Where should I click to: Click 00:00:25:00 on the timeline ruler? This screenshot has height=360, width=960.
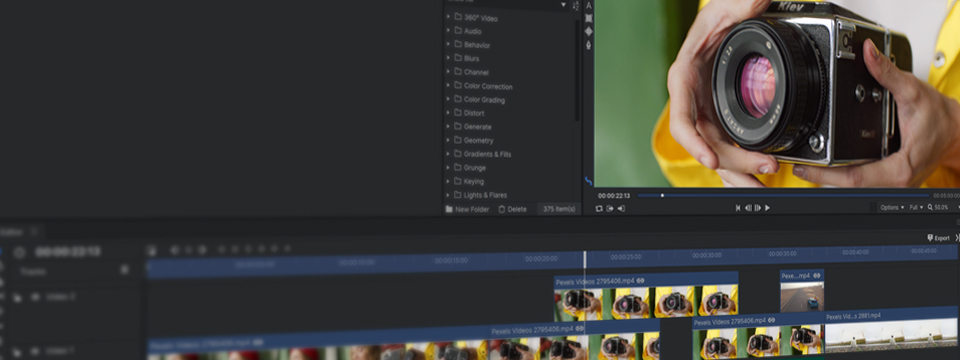coord(626,257)
